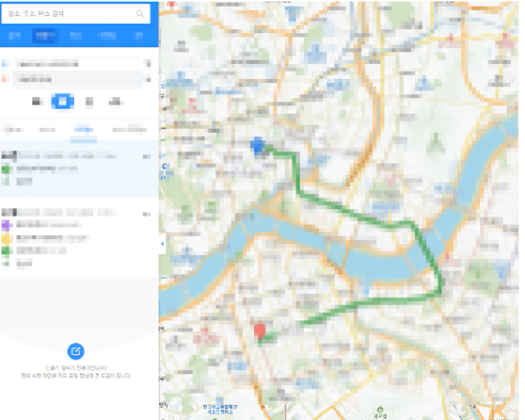The height and width of the screenshot is (420, 525).
Task: Click the origin location input field
Action: 77,63
